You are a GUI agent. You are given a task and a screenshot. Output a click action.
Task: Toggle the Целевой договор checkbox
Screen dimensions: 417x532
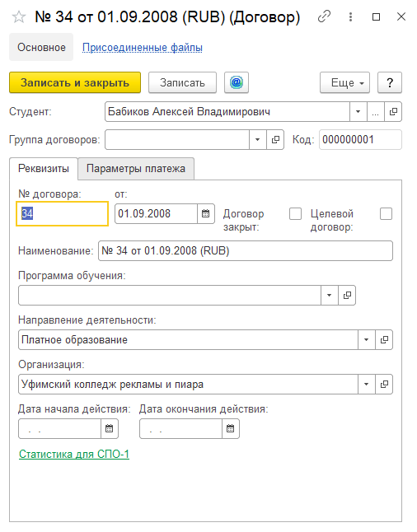(387, 214)
